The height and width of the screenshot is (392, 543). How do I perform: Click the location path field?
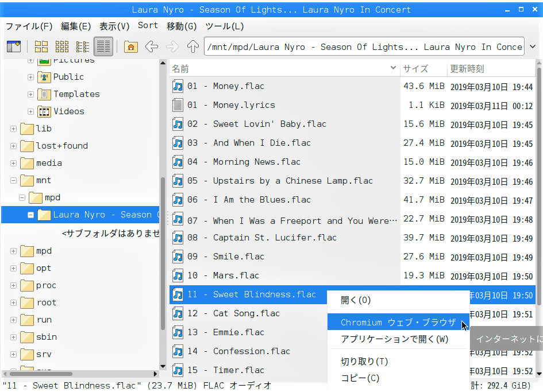pyautogui.click(x=364, y=46)
